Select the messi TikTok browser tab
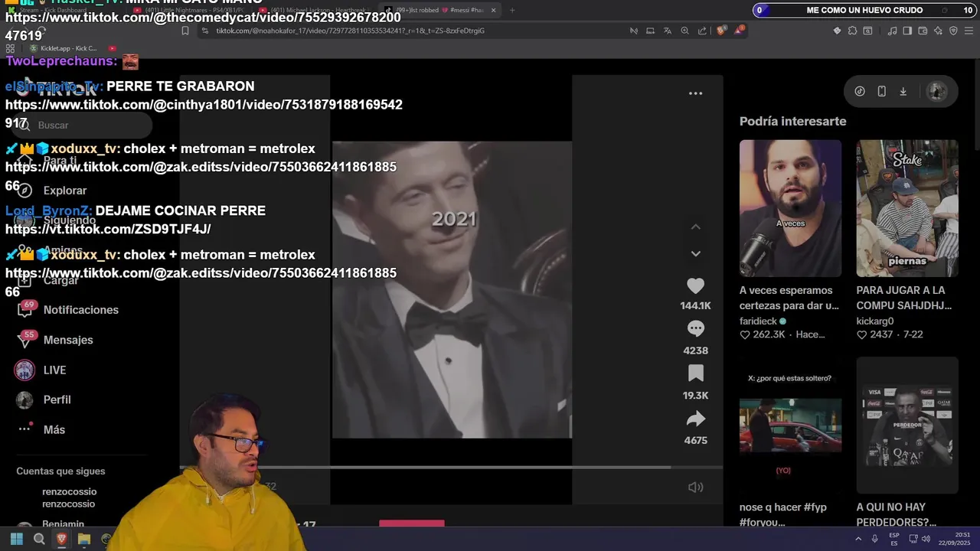980x551 pixels. pyautogui.click(x=438, y=10)
